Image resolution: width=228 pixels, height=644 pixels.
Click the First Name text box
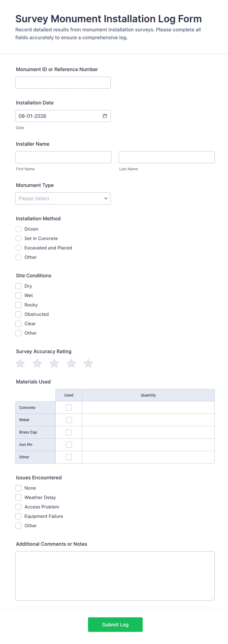(63, 157)
